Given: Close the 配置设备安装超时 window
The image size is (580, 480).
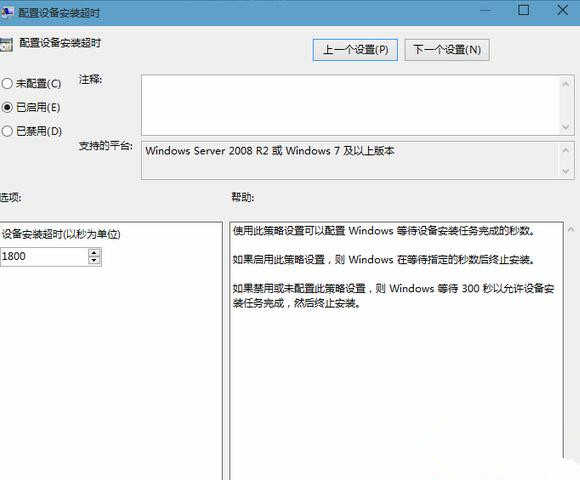Looking at the screenshot, I should 562,10.
